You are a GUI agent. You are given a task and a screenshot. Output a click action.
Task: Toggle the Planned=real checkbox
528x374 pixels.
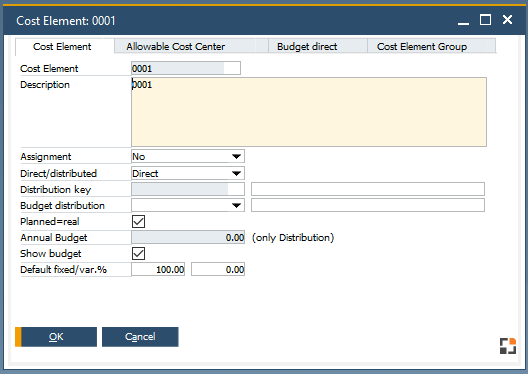click(x=138, y=222)
